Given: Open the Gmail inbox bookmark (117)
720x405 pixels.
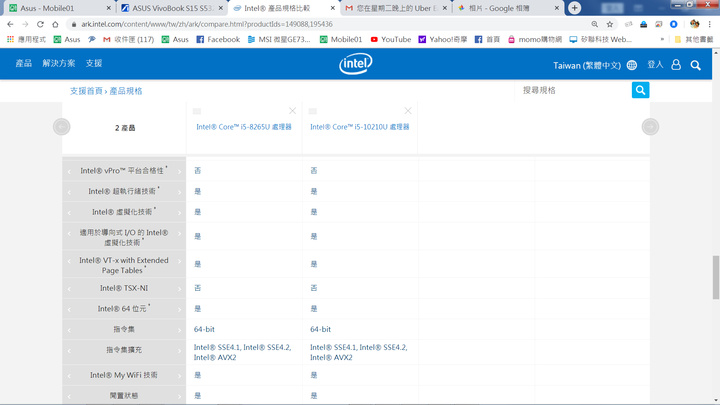Looking at the screenshot, I should click(128, 39).
